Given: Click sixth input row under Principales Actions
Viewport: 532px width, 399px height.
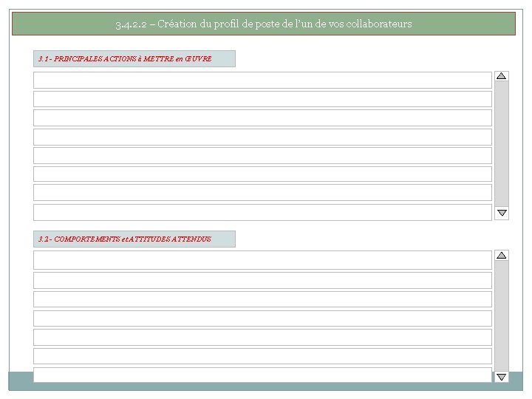Looking at the screenshot, I should tap(262, 174).
